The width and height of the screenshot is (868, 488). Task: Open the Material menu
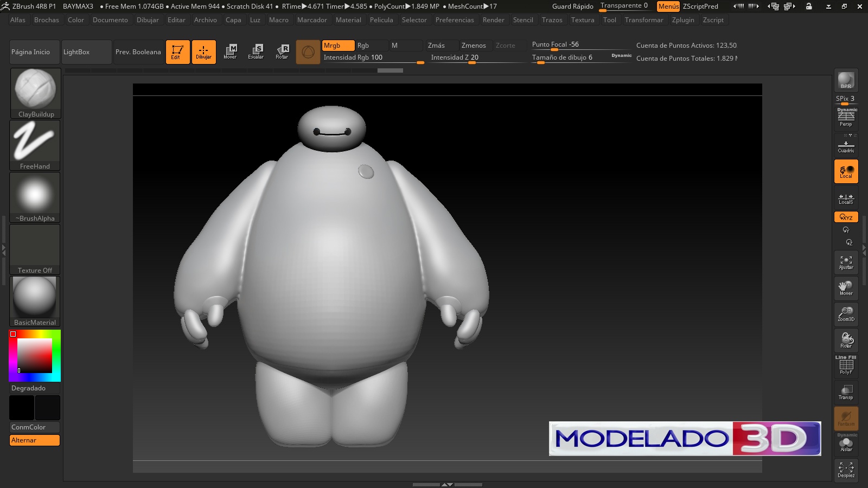[x=348, y=20]
